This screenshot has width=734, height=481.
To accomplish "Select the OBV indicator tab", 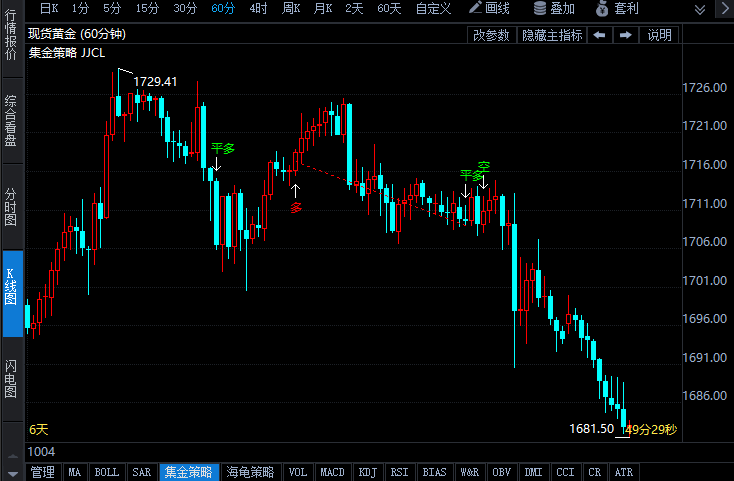I will (501, 472).
